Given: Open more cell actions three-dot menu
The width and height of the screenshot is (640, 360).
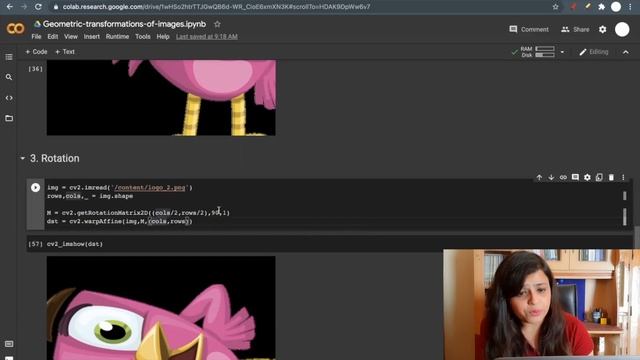Looking at the screenshot, I should click(x=623, y=178).
